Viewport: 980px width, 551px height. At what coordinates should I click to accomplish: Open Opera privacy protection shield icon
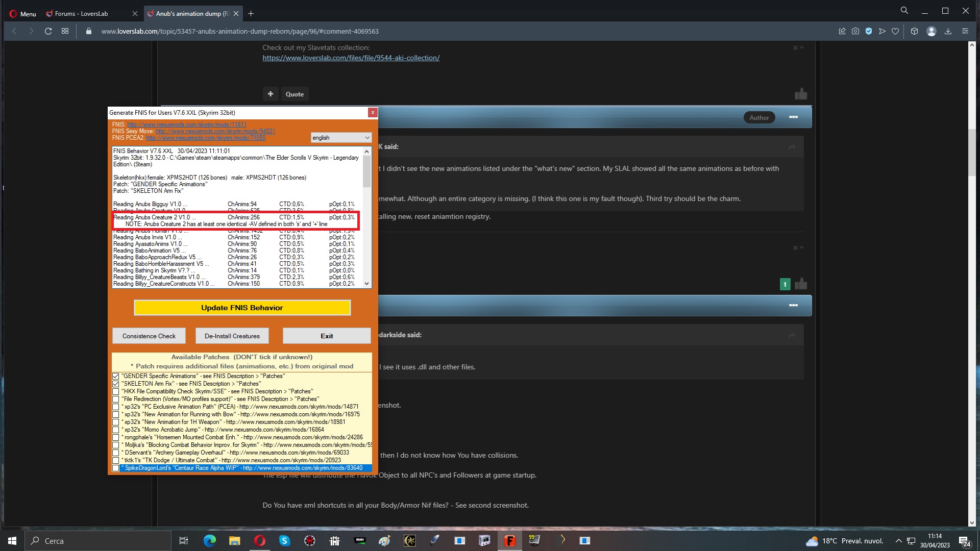point(869,31)
